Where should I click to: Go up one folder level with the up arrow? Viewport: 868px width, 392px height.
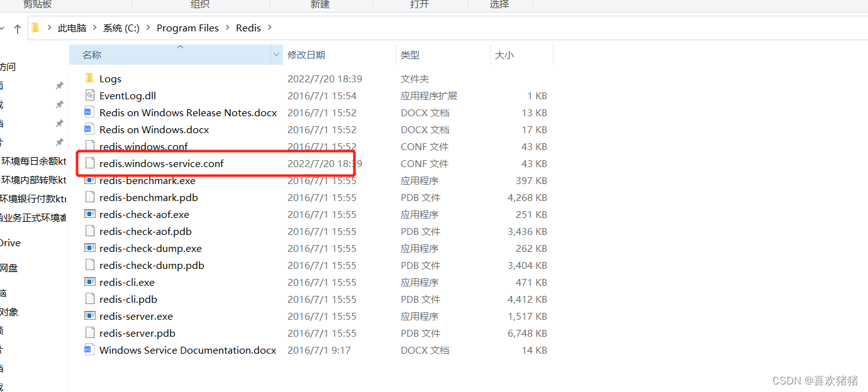[18, 28]
